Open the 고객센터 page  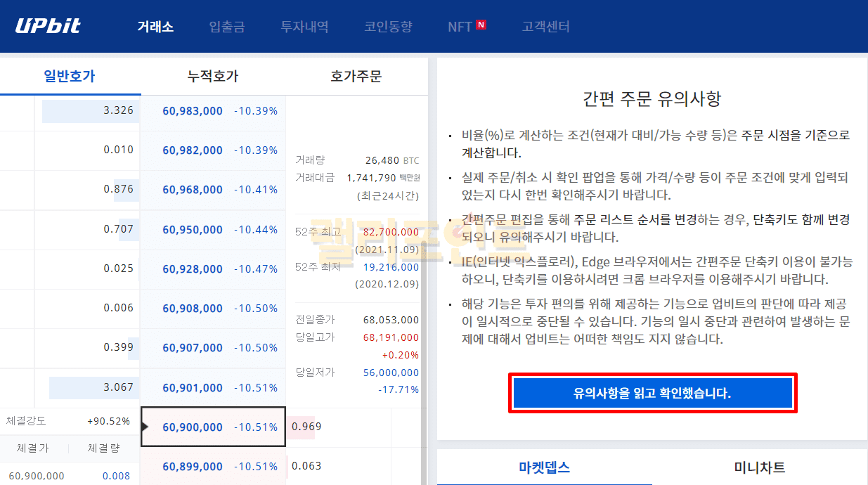tap(545, 27)
